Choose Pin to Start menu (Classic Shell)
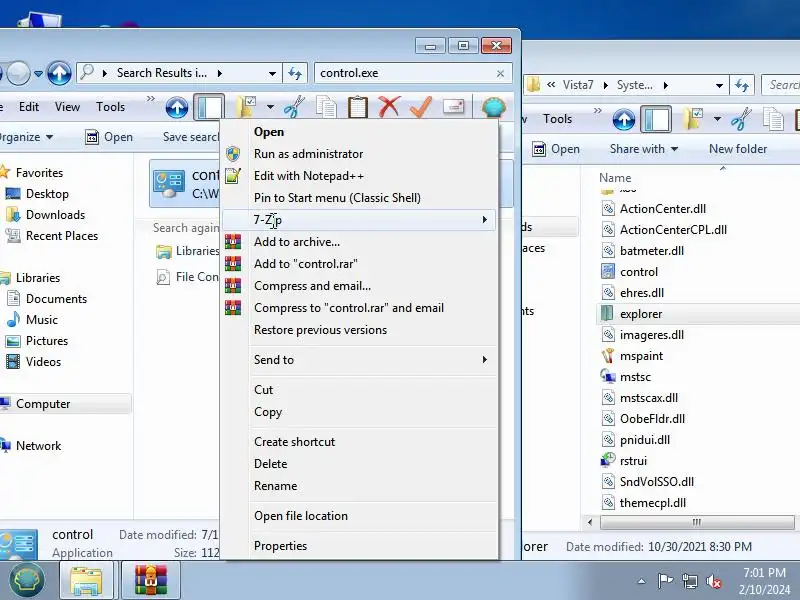 [359, 197]
